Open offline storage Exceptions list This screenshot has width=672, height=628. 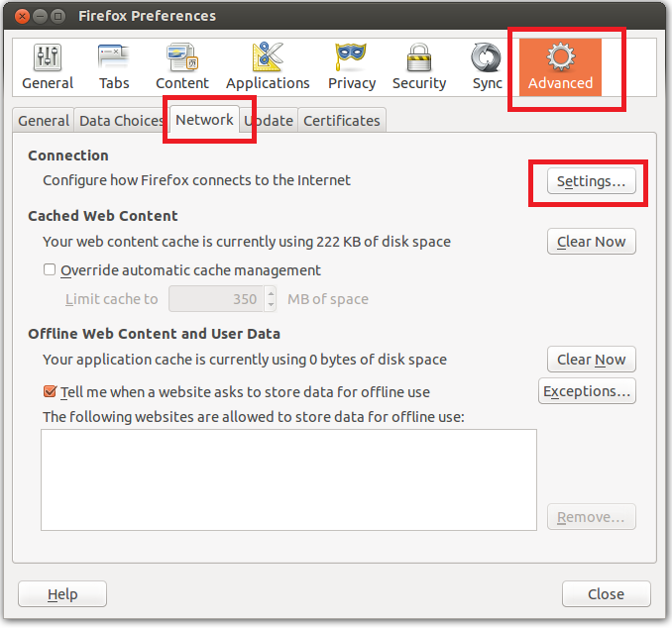[587, 391]
